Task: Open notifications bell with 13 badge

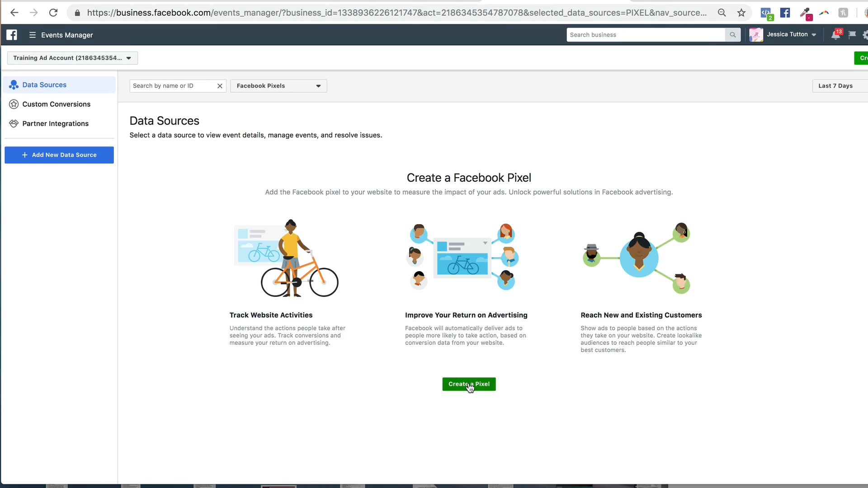Action: pos(836,34)
